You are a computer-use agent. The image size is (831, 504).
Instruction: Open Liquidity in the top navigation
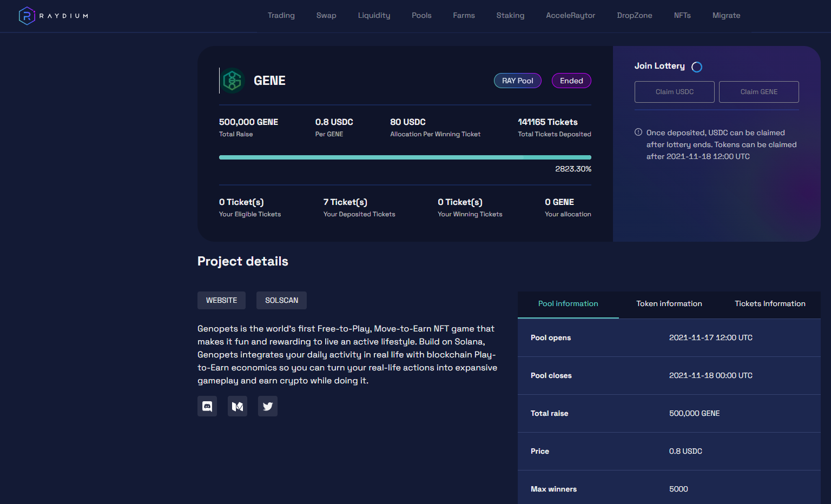point(374,15)
